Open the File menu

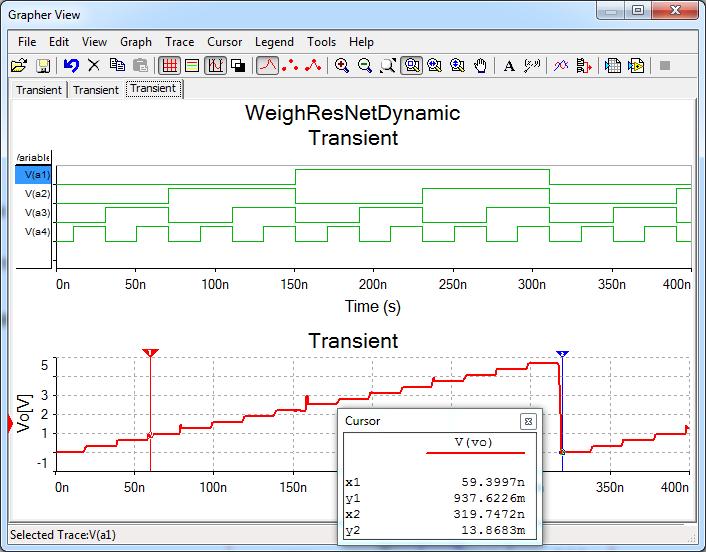click(x=27, y=42)
